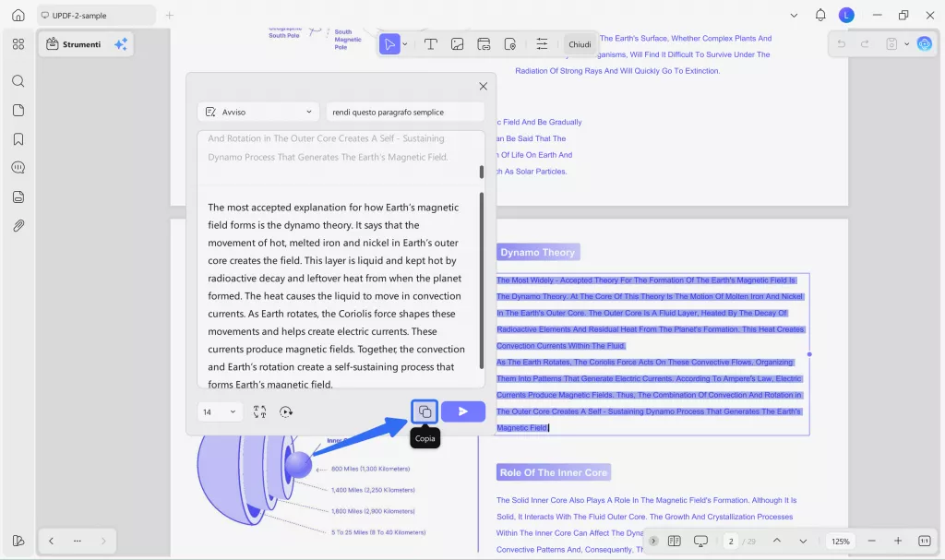Select the Image tool in edit toolbar
Viewport: 945px width, 560px height.
(457, 44)
